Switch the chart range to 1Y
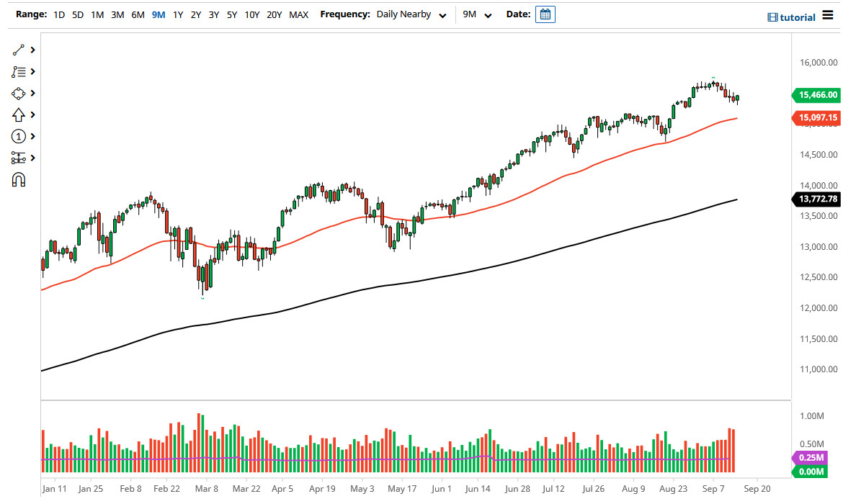The image size is (843, 504). pos(178,14)
